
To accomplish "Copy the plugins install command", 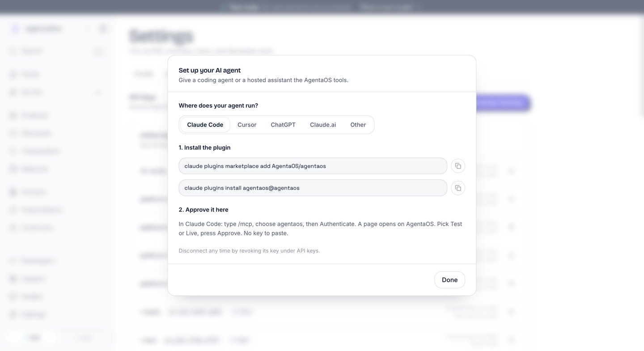I will tap(458, 188).
